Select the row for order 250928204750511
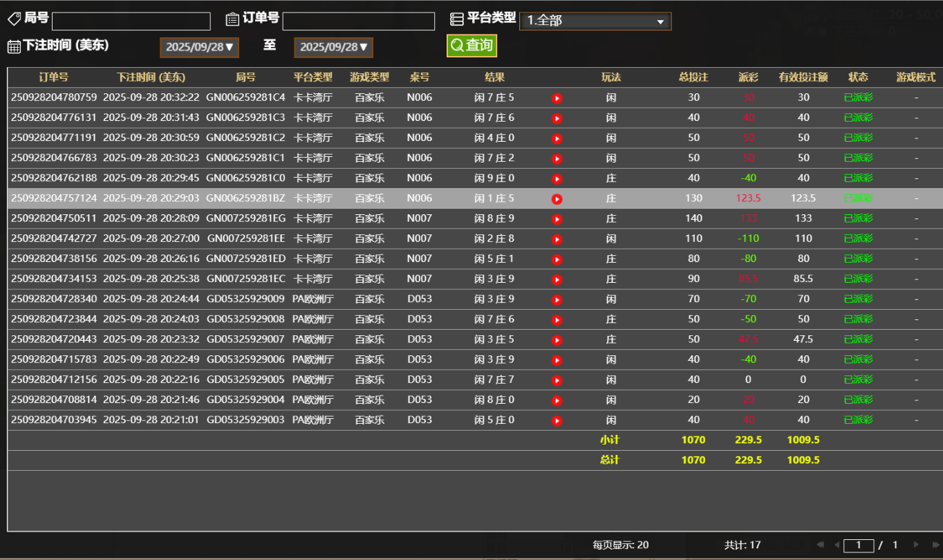This screenshot has width=943, height=560. 277,218
